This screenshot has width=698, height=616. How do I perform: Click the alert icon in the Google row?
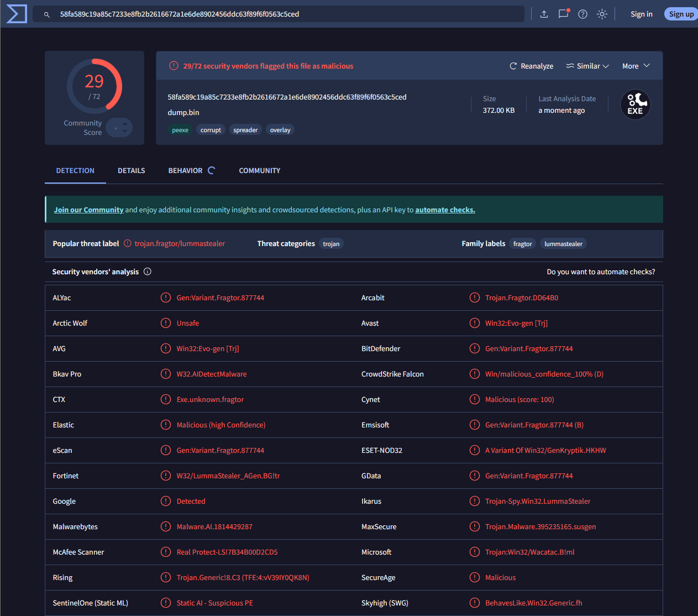166,501
